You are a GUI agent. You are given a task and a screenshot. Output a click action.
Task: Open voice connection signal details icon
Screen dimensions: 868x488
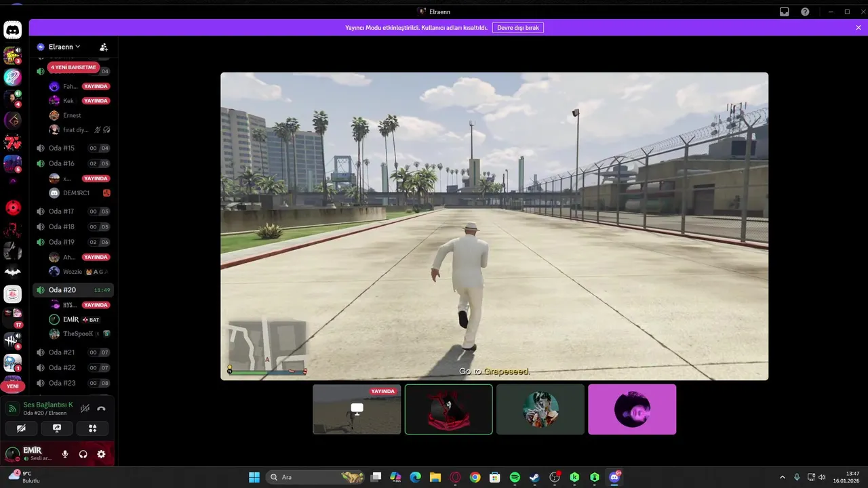(12, 409)
